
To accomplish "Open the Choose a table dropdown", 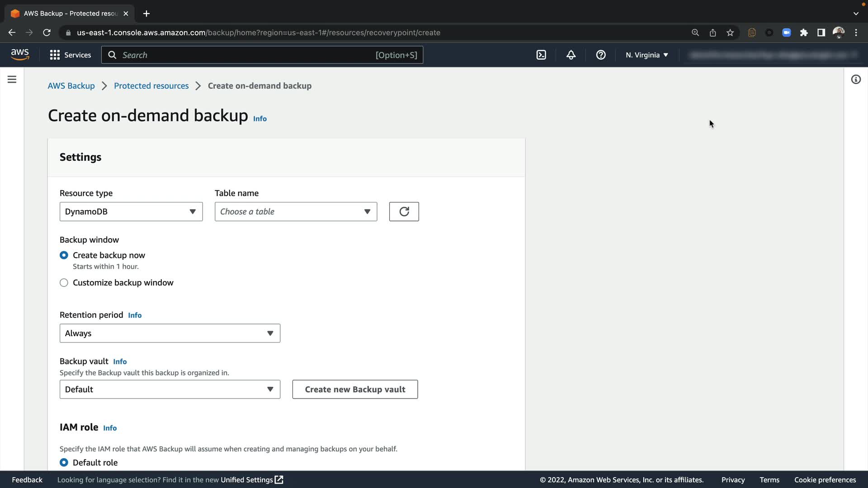I will [x=296, y=211].
